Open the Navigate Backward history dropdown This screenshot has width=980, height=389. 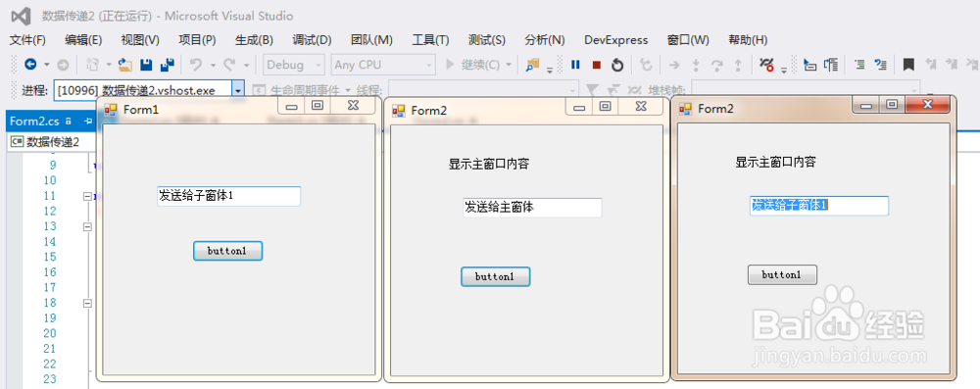pyautogui.click(x=46, y=65)
